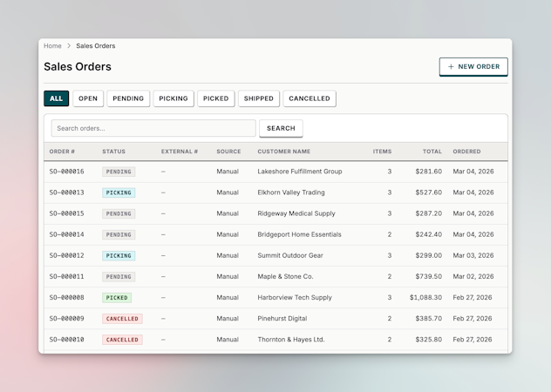
Task: Click SOURCE column header
Action: 228,152
